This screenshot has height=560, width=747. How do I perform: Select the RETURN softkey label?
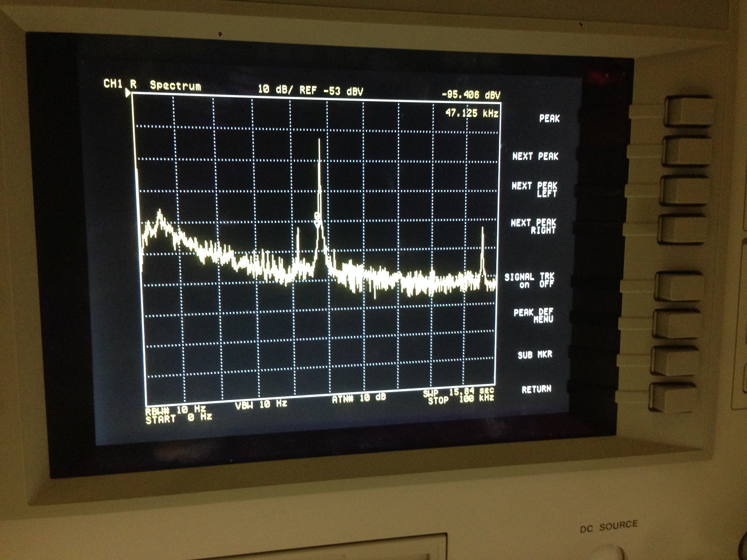point(536,389)
